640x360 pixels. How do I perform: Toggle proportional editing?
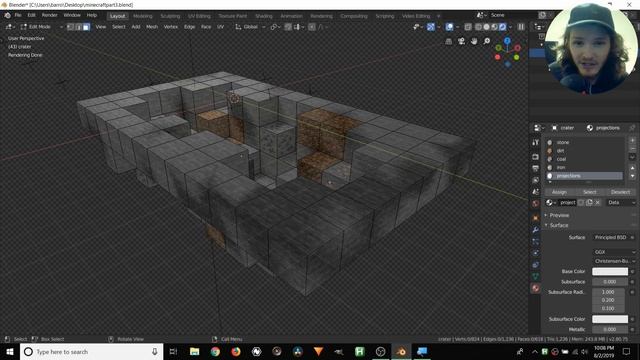coord(312,27)
